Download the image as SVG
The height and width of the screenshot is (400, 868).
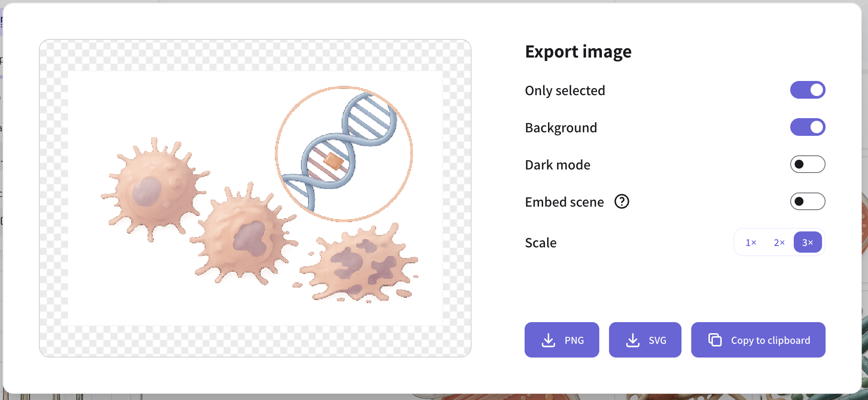[x=645, y=340]
